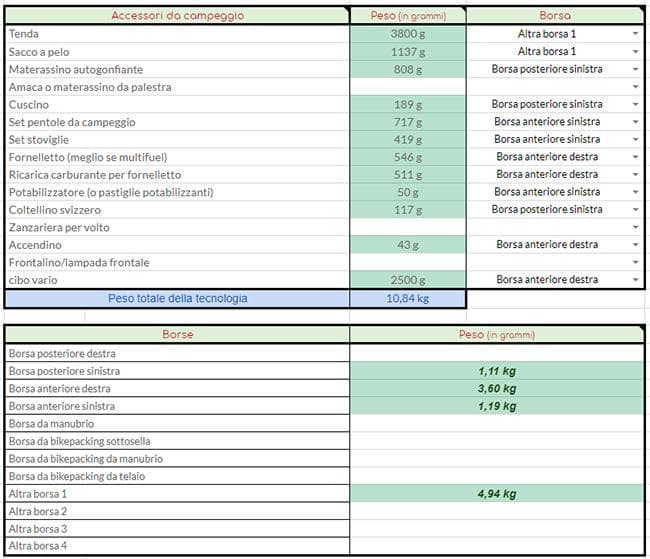650x559 pixels.
Task: Click the Accessori da campeggio header
Action: pyautogui.click(x=177, y=15)
